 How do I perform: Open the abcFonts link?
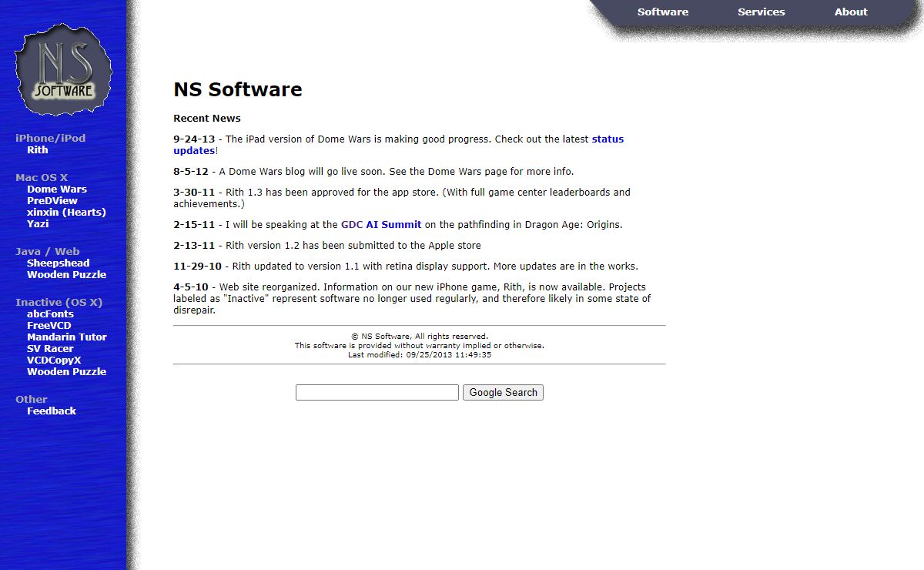50,314
